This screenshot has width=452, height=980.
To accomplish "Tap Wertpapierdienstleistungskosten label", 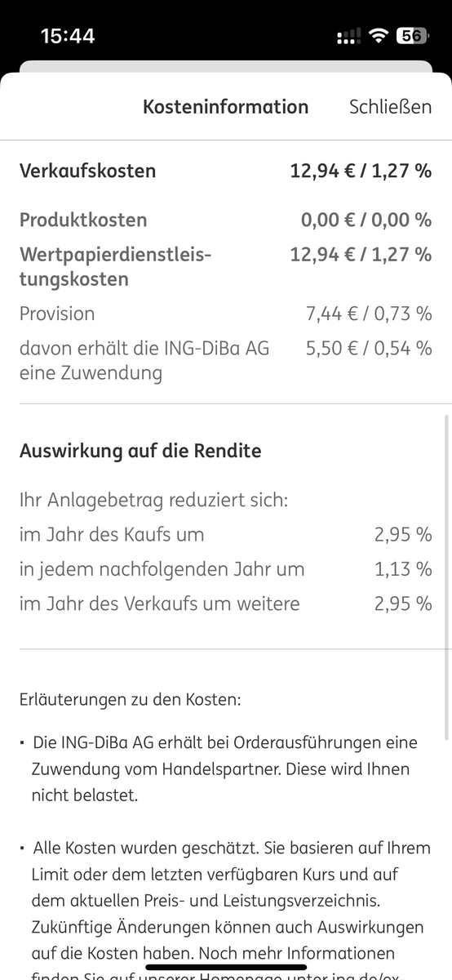I will [x=115, y=267].
